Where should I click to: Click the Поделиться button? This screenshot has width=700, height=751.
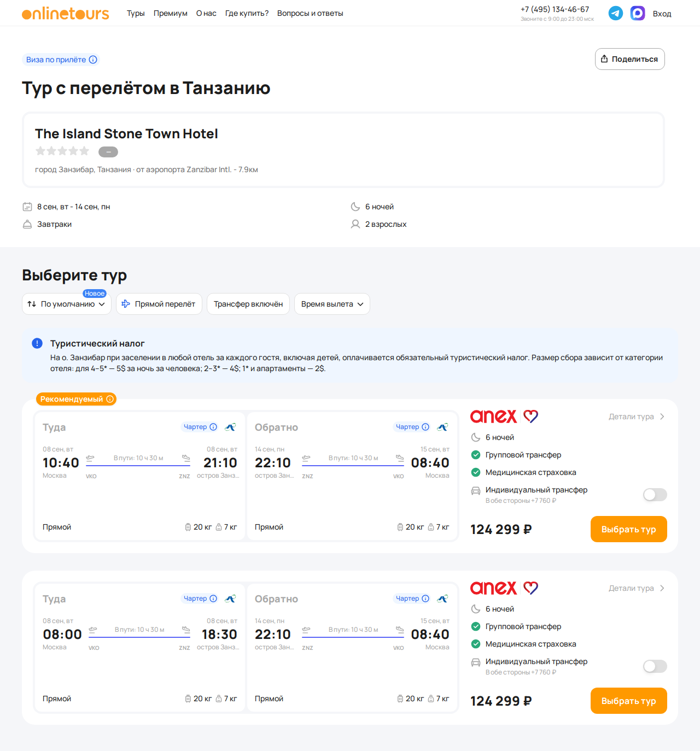[x=630, y=59]
